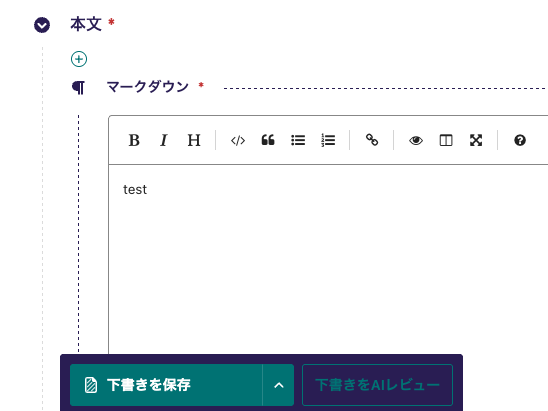
Task: Select the マークダウン block label
Action: click(x=147, y=86)
